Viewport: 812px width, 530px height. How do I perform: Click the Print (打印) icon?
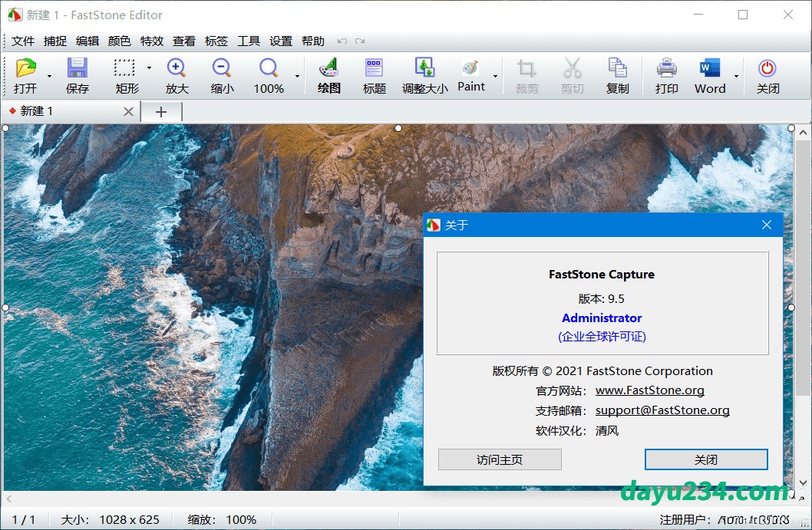[x=666, y=69]
